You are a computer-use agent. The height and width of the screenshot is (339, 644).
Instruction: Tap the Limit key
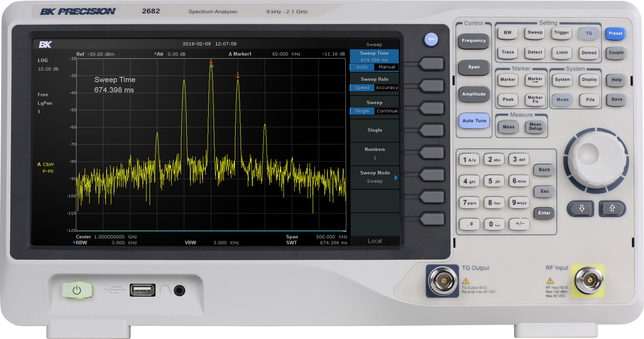coord(562,53)
